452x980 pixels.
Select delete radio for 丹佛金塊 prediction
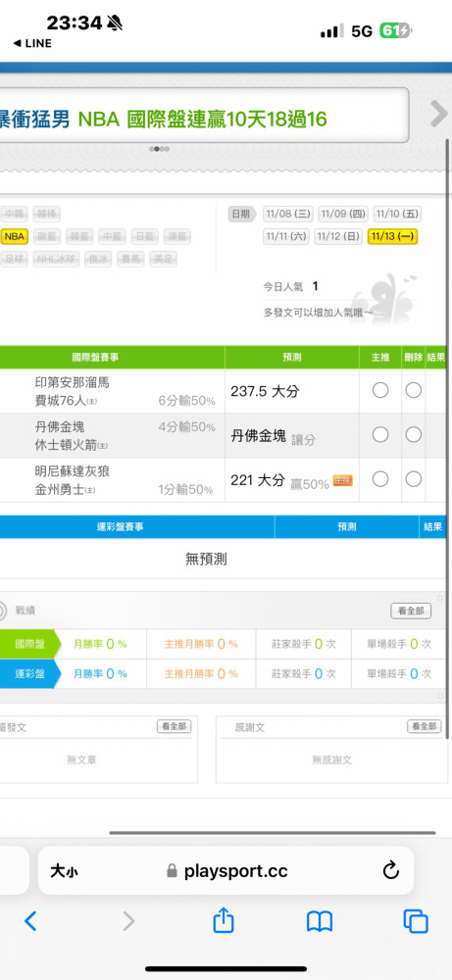(413, 434)
